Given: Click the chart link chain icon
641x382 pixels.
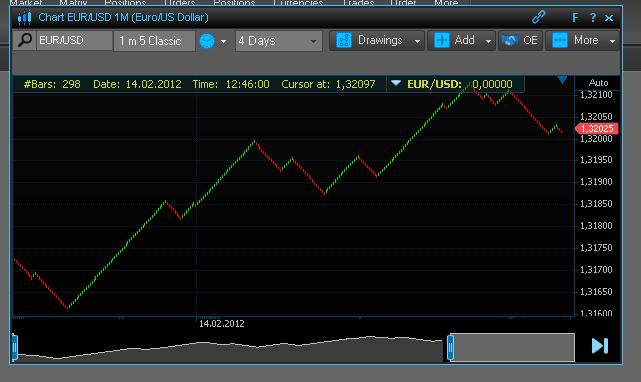Looking at the screenshot, I should [538, 17].
